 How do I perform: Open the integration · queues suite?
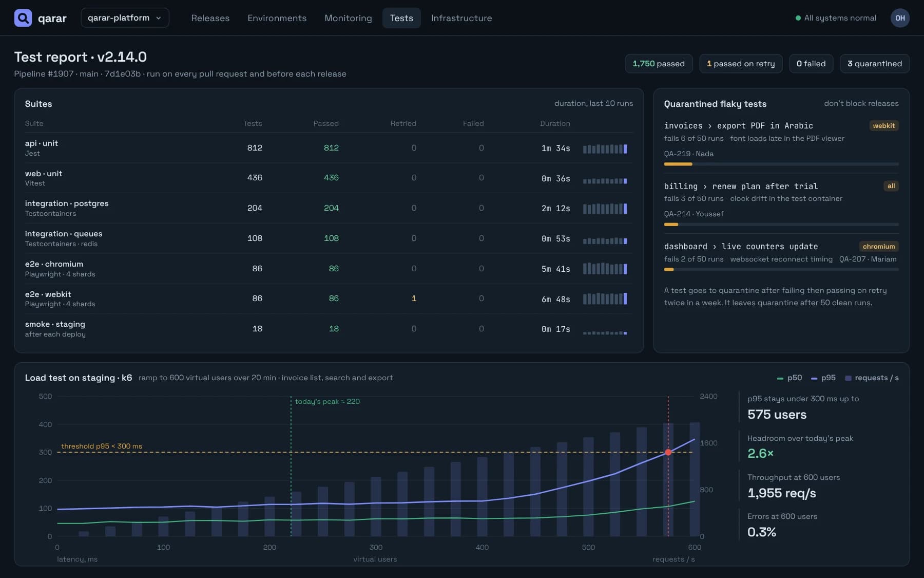329,238
